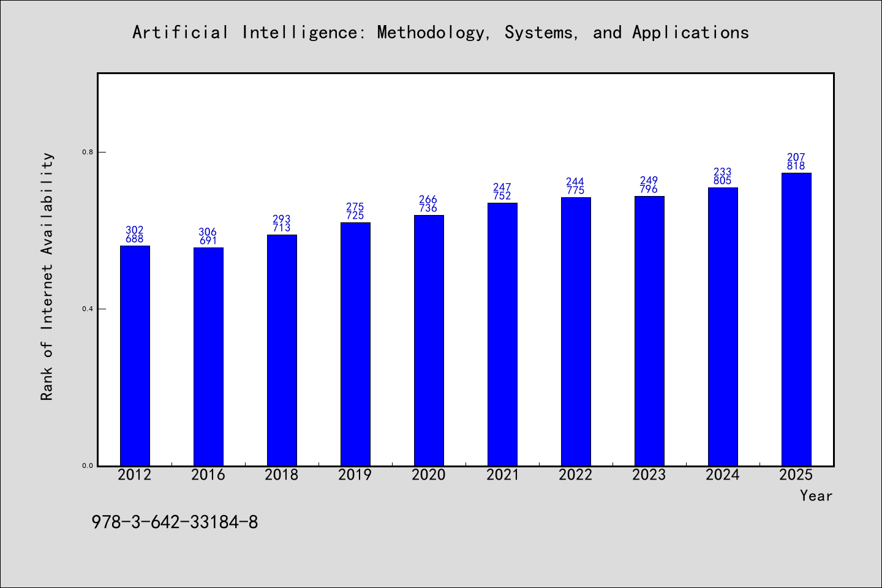This screenshot has width=882, height=588.
Task: Click the data label '688' above 2012
Action: click(135, 239)
